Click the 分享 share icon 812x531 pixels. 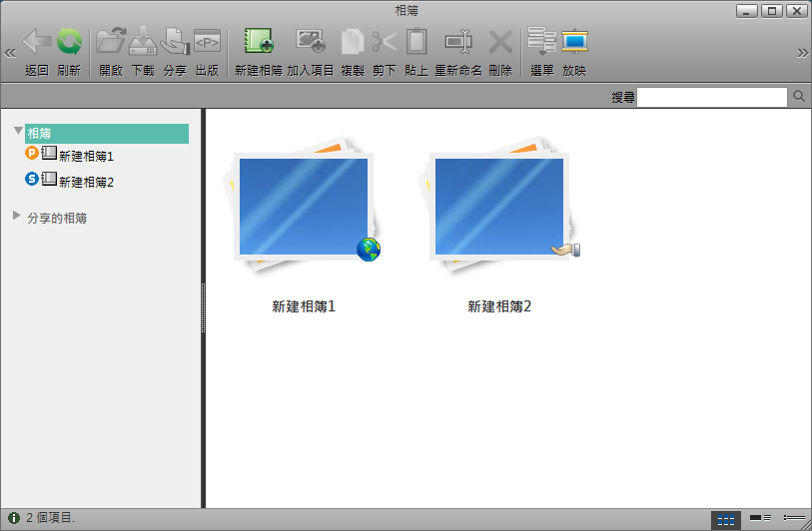coord(175,42)
